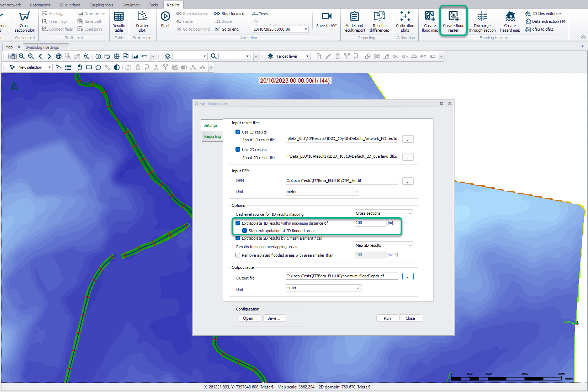
Task: Switch to the Simulation ribbon tab
Action: tap(131, 5)
